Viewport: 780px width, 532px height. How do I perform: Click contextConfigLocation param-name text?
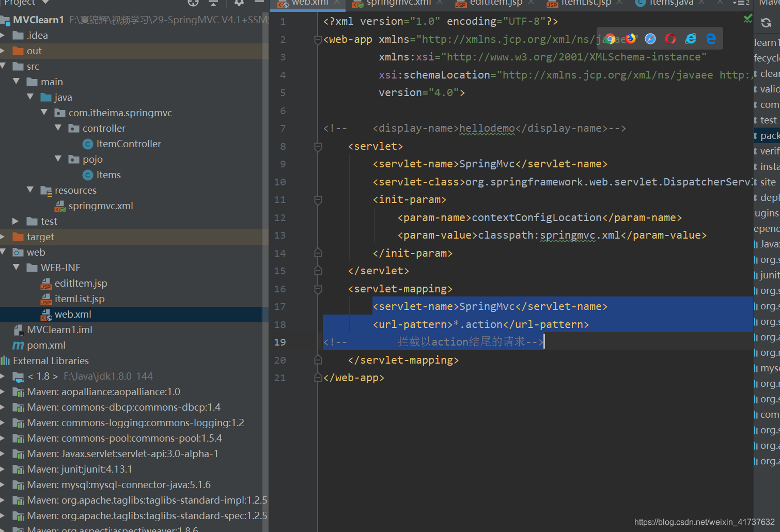tap(537, 218)
